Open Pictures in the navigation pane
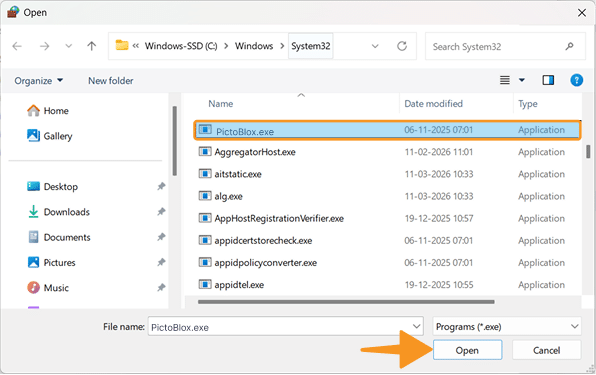The image size is (596, 375). click(x=51, y=263)
